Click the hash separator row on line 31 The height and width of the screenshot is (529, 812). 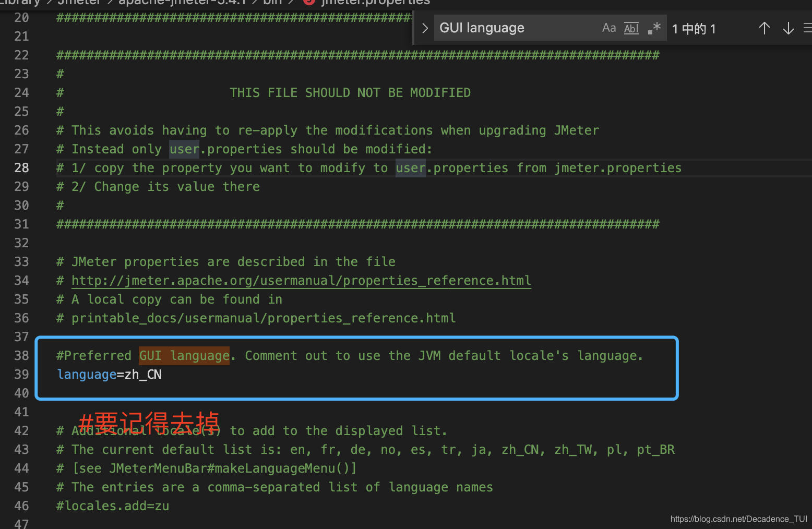coord(358,224)
